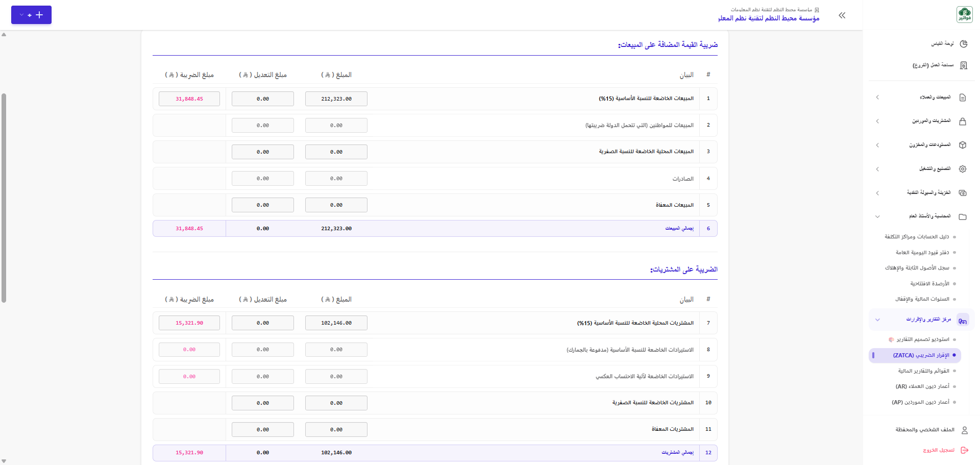The width and height of the screenshot is (980, 465).
Task: Click the page scrollbar thumb on the left
Action: pyautogui.click(x=4, y=198)
